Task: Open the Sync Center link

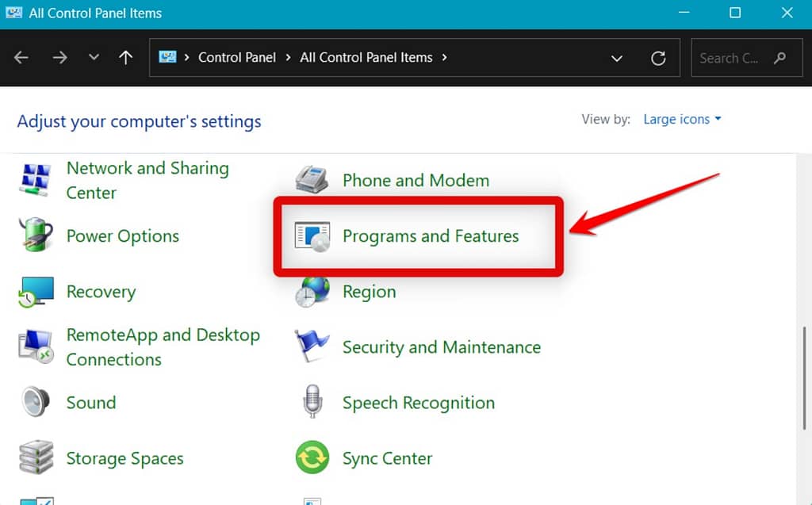Action: 387,458
